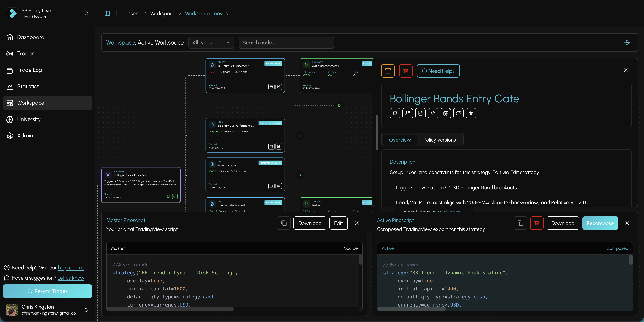
Task: Click the candlestick chart icon on BB Entry Live Performance card
Action: click(x=279, y=146)
